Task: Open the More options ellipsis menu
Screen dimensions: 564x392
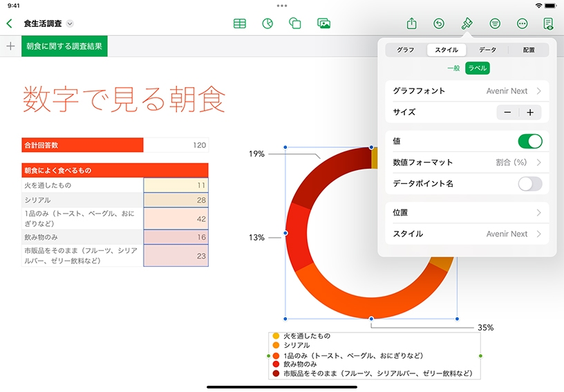Action: (x=522, y=24)
